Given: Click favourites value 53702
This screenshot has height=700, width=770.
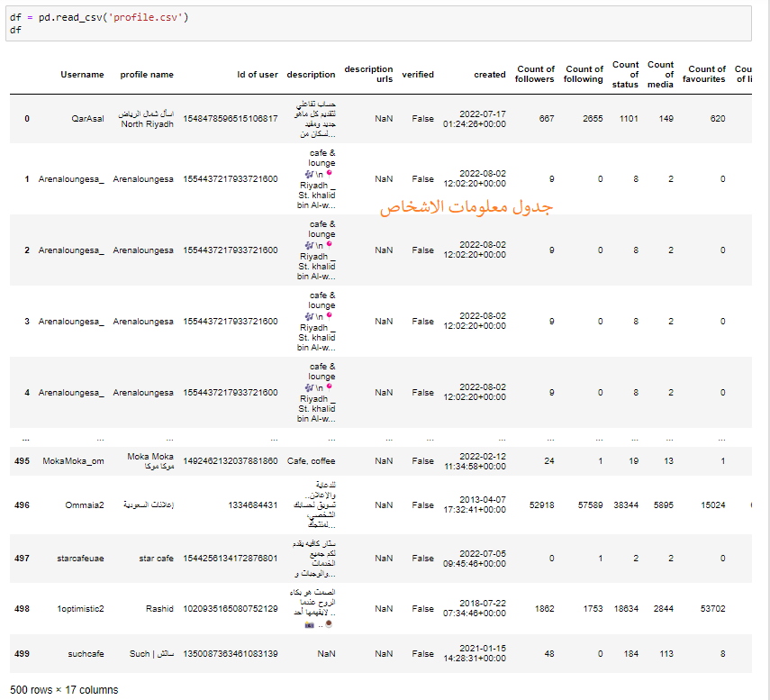Looking at the screenshot, I should [713, 609].
